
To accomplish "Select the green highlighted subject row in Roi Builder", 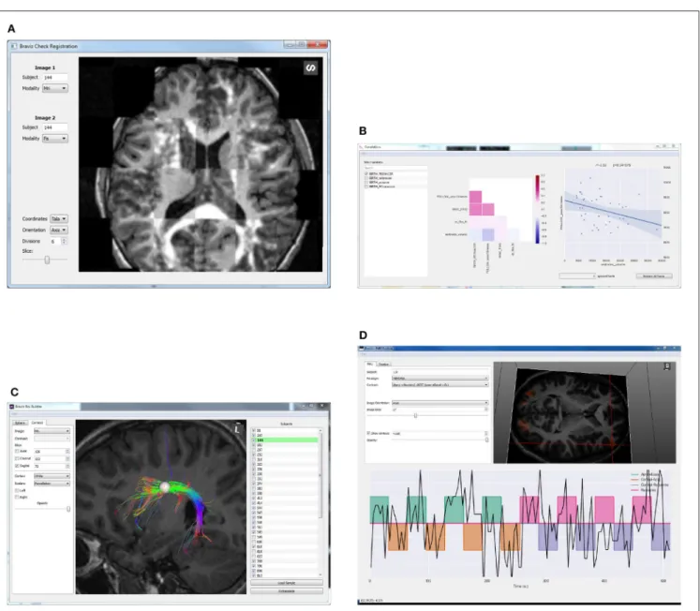I will 285,440.
